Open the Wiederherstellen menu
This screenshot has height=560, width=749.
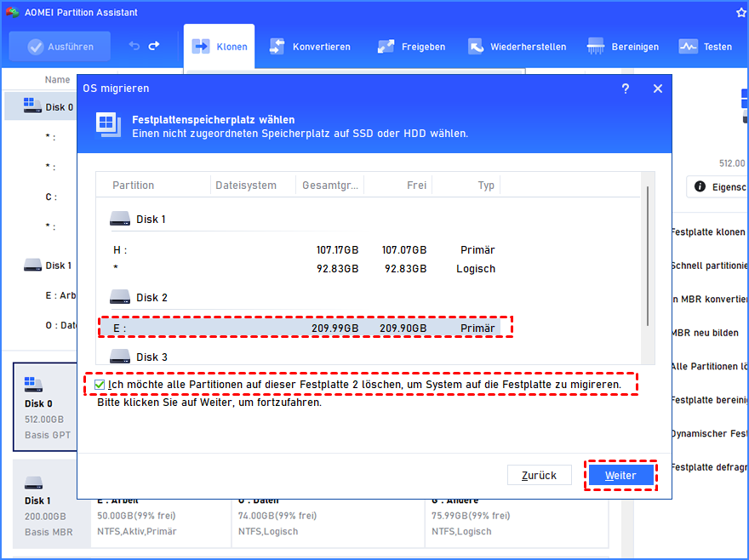coord(517,47)
